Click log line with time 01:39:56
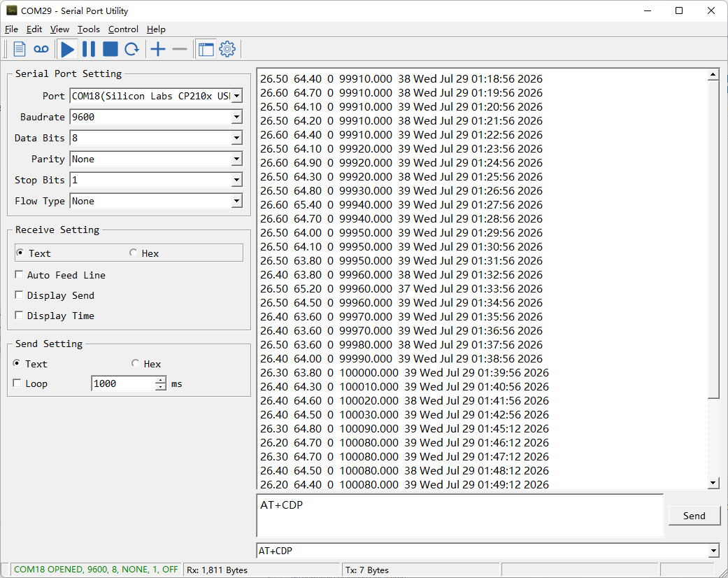Viewport: 728px width, 578px height. click(404, 373)
